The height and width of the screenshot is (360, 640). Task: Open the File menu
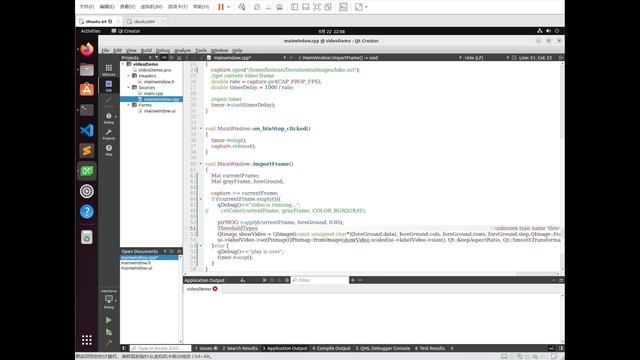click(x=105, y=50)
